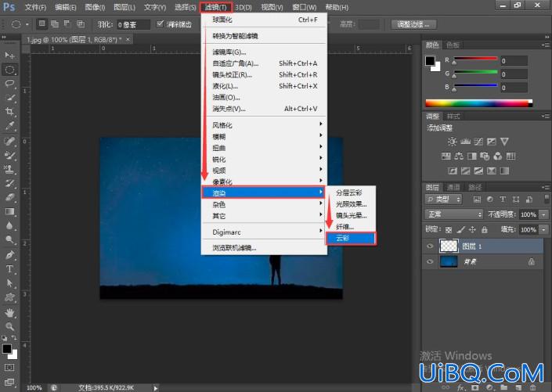This screenshot has width=552, height=392.
Task: Pick a color from spectrum ramp
Action: (478, 103)
